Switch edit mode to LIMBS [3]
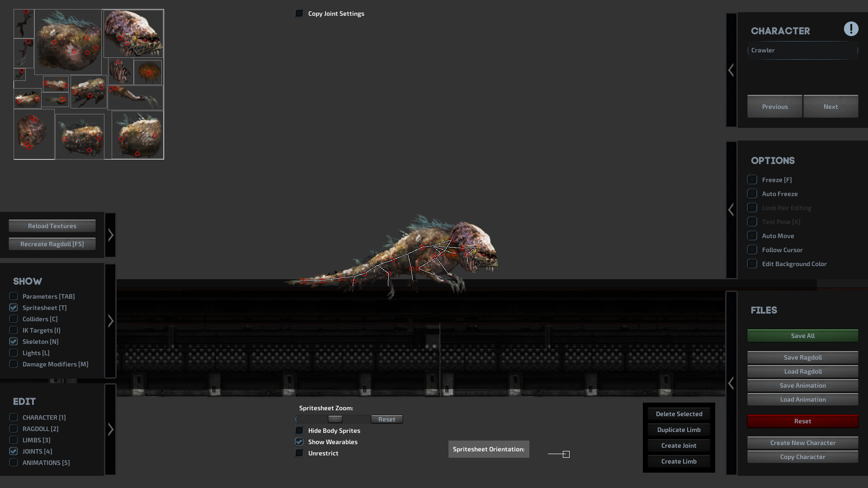Viewport: 868px width, 488px height. point(14,440)
